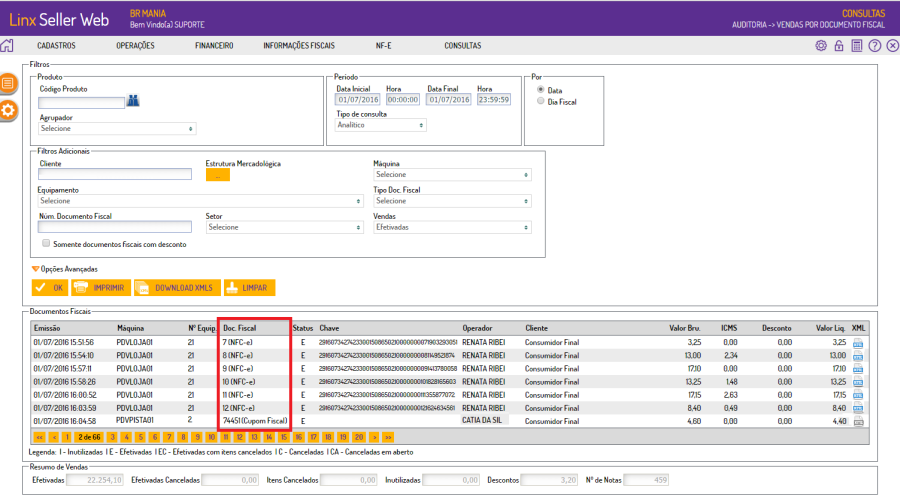900x497 pixels.
Task: Open the orange list sidebar icon
Action: [8, 84]
